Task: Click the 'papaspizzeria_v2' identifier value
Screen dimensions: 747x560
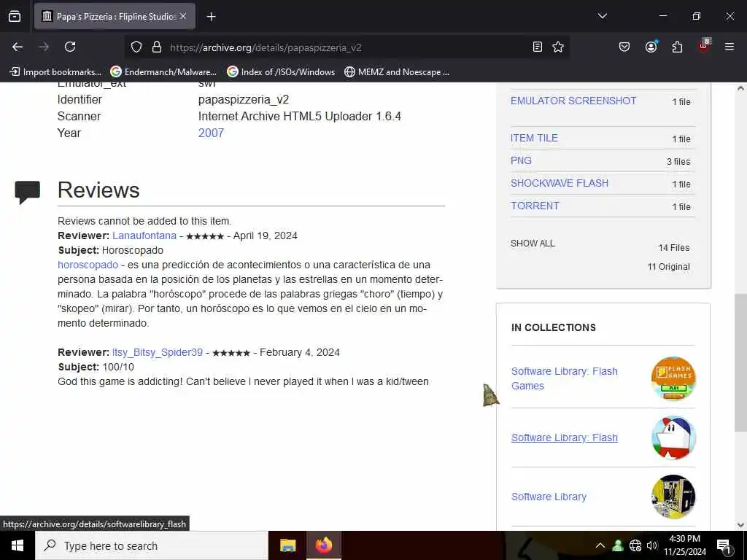Action: [x=244, y=99]
